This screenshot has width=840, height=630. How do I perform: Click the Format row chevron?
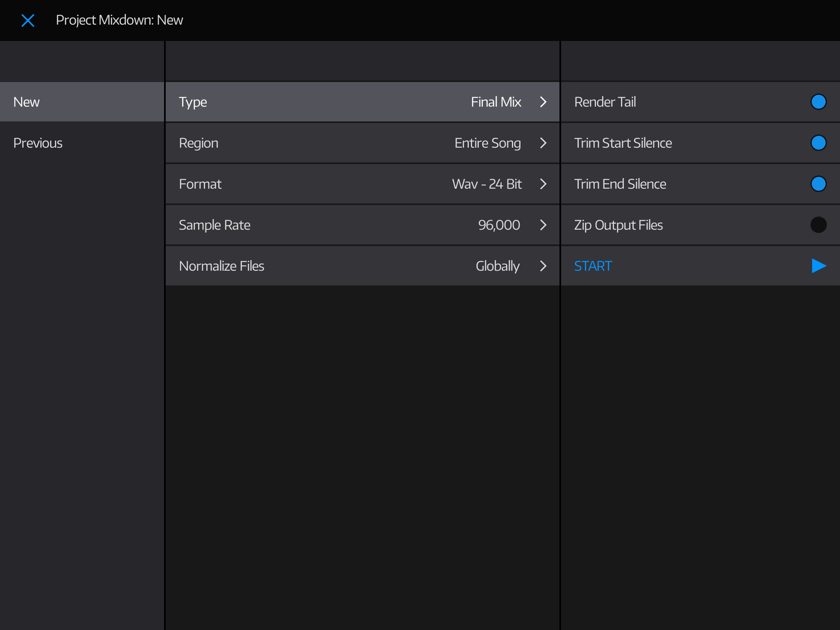click(x=543, y=184)
